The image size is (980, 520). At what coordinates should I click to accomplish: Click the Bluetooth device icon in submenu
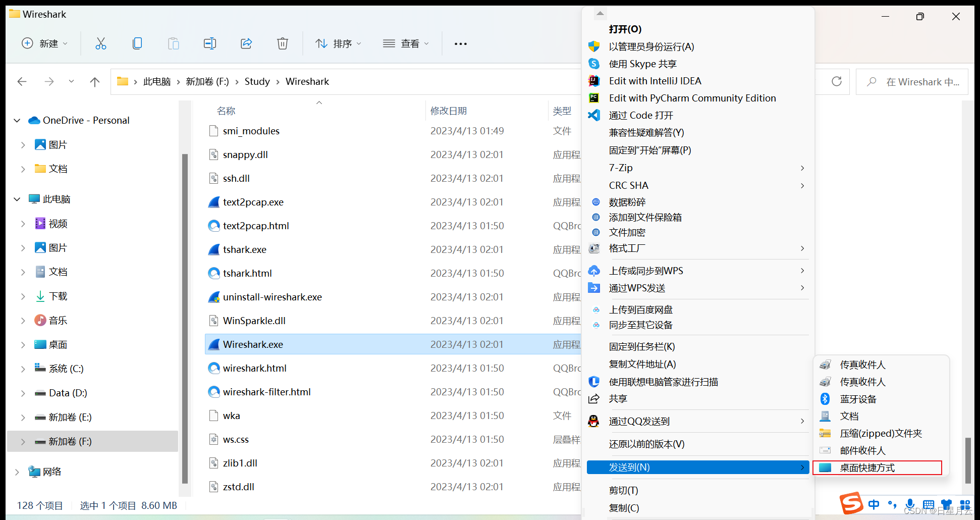tap(825, 399)
